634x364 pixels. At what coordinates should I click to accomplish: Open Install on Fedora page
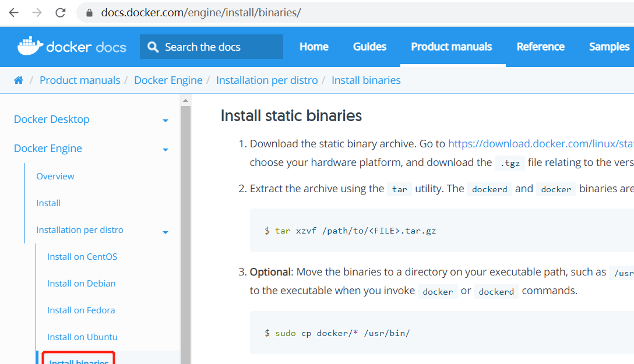point(81,310)
